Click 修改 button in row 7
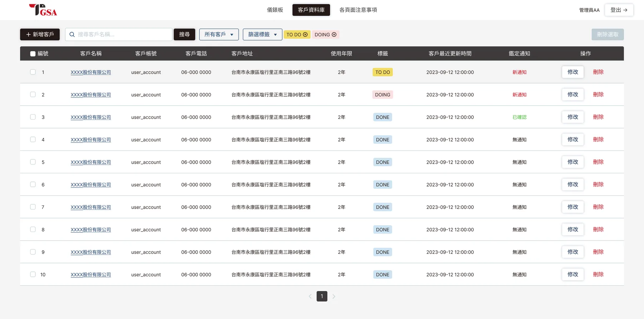Viewport: 644px width, 319px height. click(573, 207)
